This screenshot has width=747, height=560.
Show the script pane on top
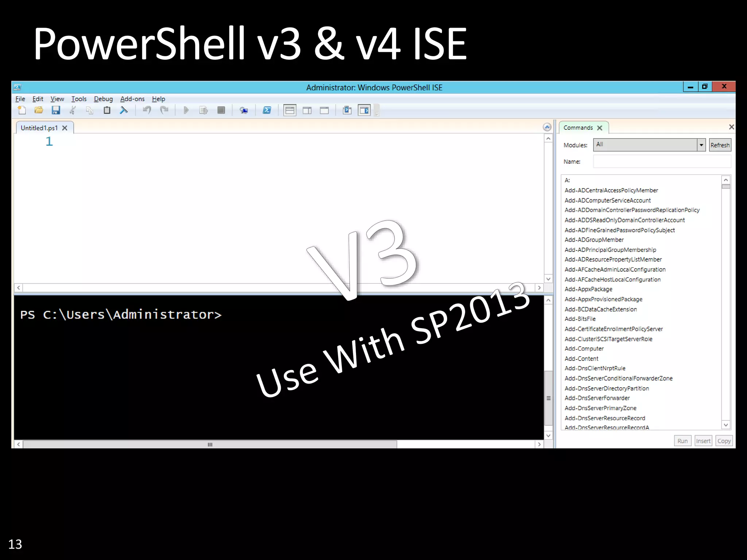[x=290, y=110]
